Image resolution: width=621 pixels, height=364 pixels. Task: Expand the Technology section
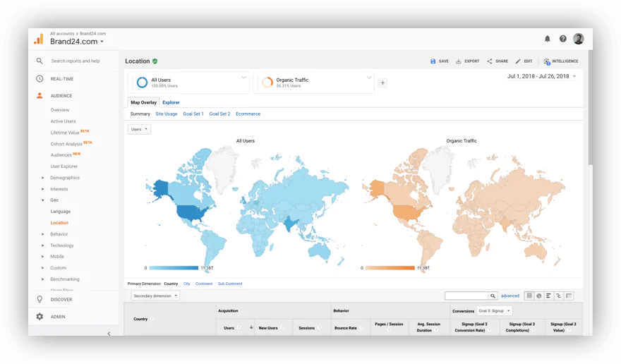pyautogui.click(x=43, y=245)
